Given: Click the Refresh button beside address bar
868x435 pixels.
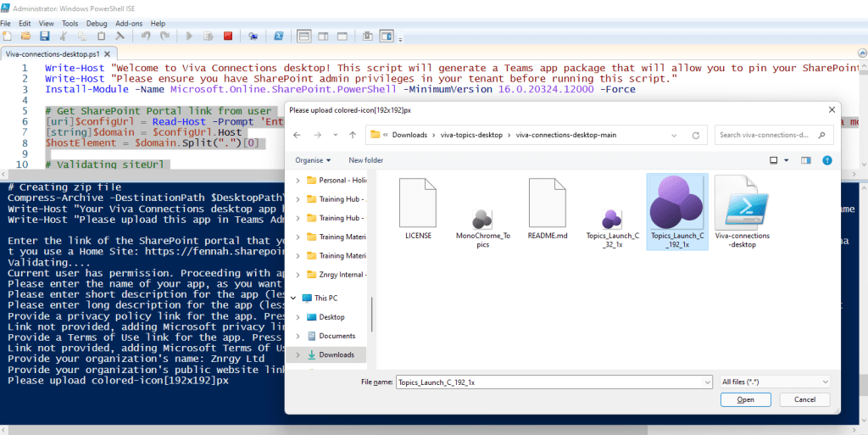Looking at the screenshot, I should [696, 135].
